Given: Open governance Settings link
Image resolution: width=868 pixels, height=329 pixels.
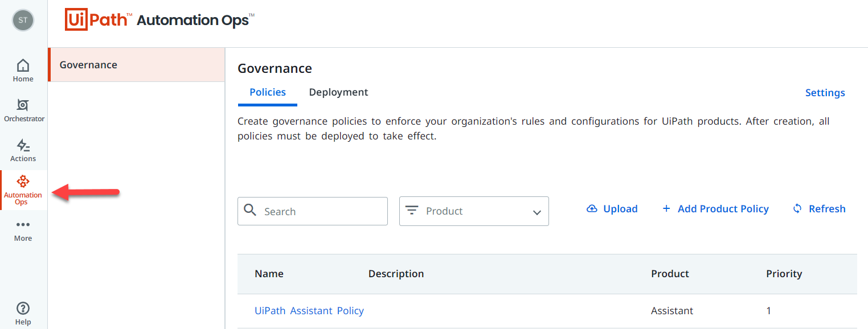Looking at the screenshot, I should [x=825, y=93].
